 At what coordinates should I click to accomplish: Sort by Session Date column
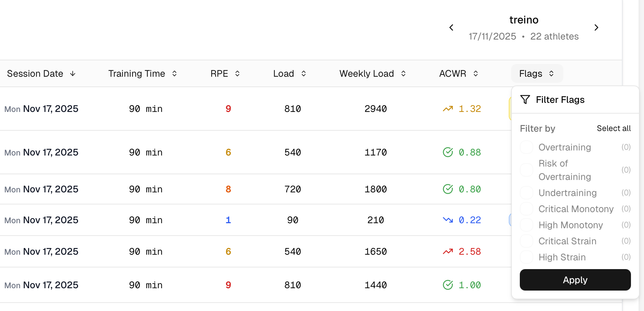click(42, 73)
